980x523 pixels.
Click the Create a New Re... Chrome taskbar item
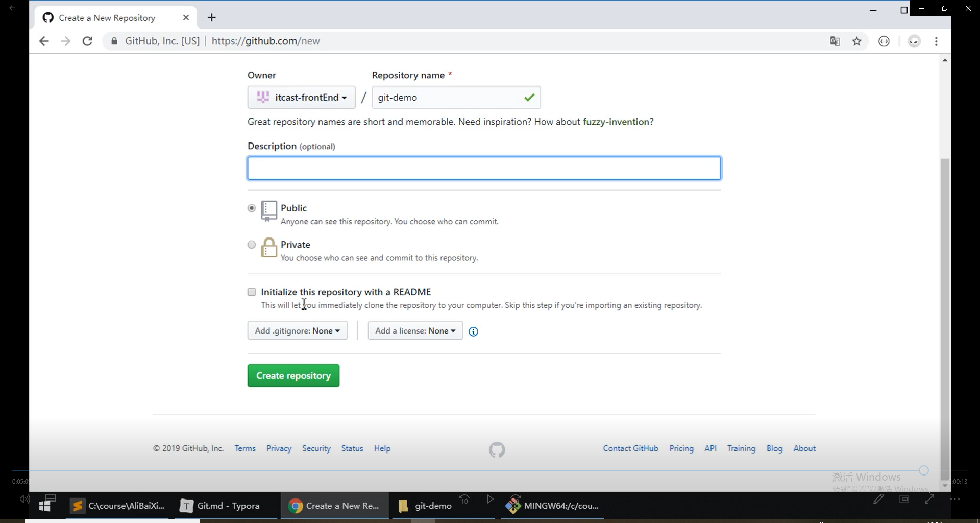tap(334, 506)
